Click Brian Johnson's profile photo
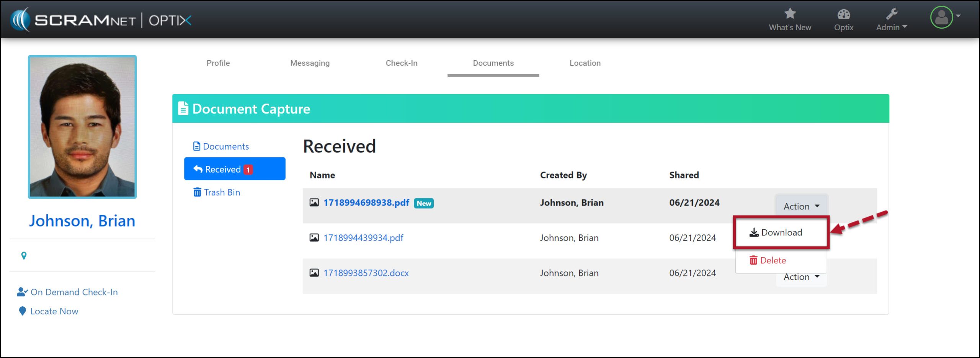980x358 pixels. 82,127
